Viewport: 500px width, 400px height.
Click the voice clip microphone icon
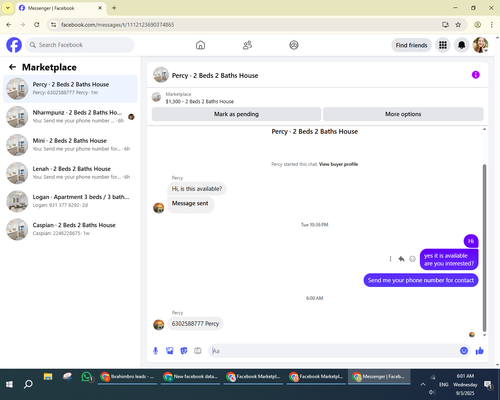pos(155,351)
